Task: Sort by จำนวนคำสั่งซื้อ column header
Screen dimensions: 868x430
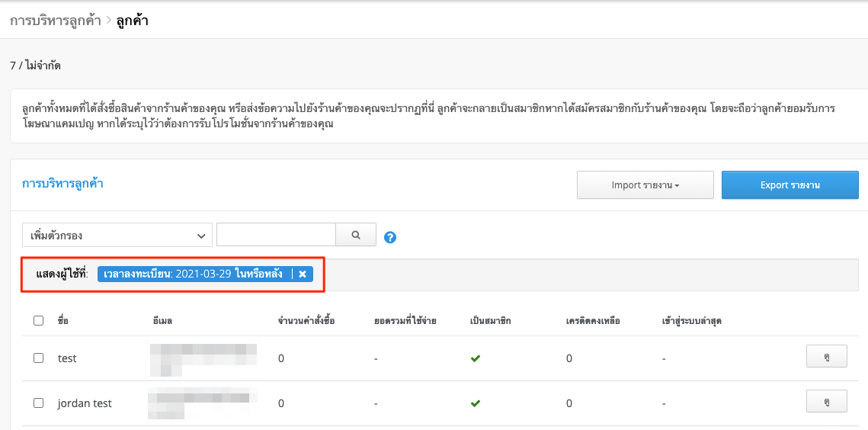Action: tap(306, 321)
